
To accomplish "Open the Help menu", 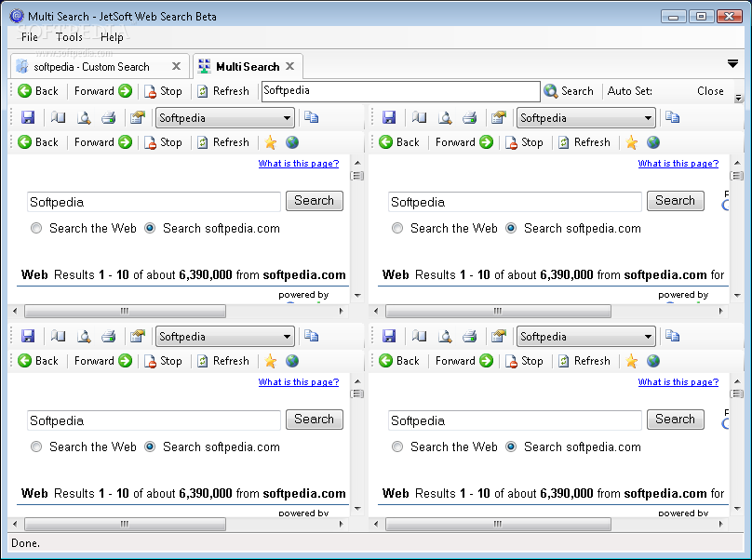I will [x=112, y=37].
